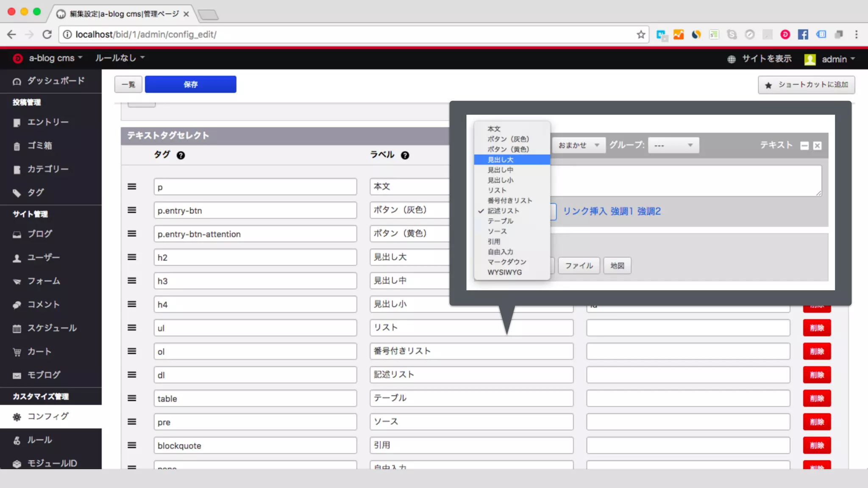This screenshot has width=868, height=488.
Task: Open the グループ dropdown
Action: point(673,145)
